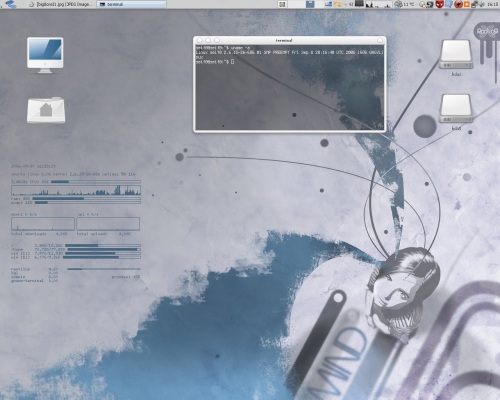Click the CPU usage bar in the desktop monitor

[x=96, y=182]
